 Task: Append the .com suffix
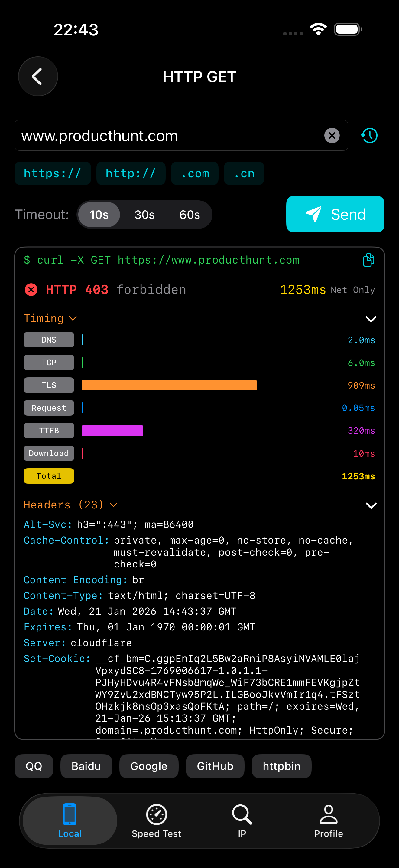[x=195, y=173]
